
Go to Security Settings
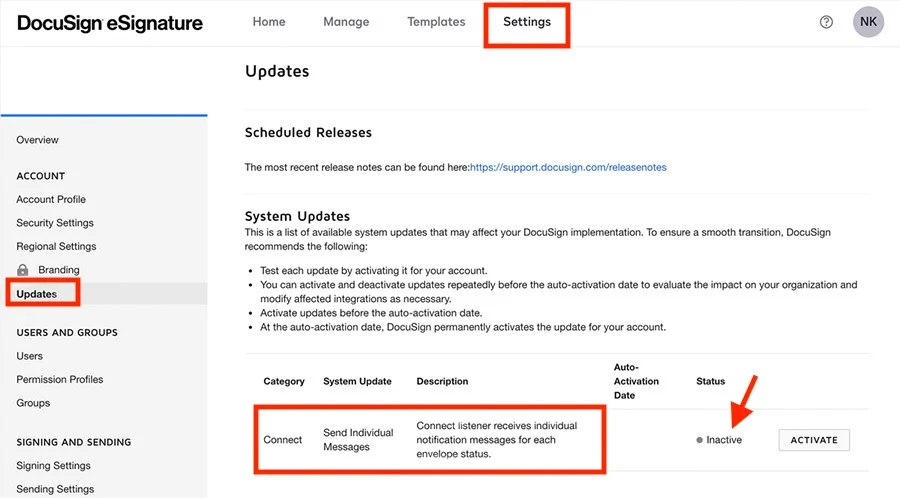55,223
